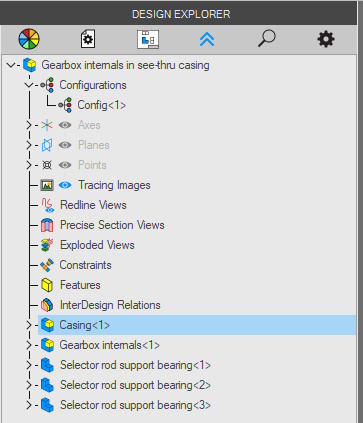Image resolution: width=363 pixels, height=423 pixels.
Task: Expand the Planes node
Action: pyautogui.click(x=29, y=145)
